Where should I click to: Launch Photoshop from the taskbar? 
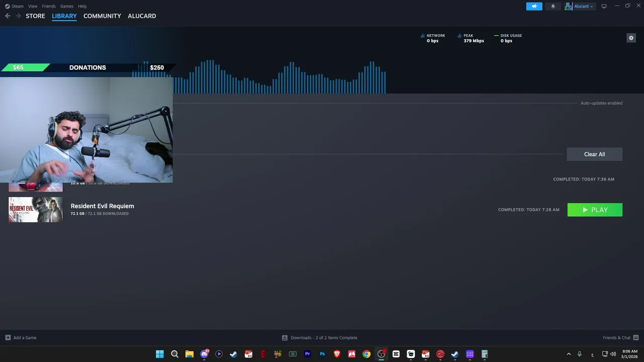click(x=323, y=354)
